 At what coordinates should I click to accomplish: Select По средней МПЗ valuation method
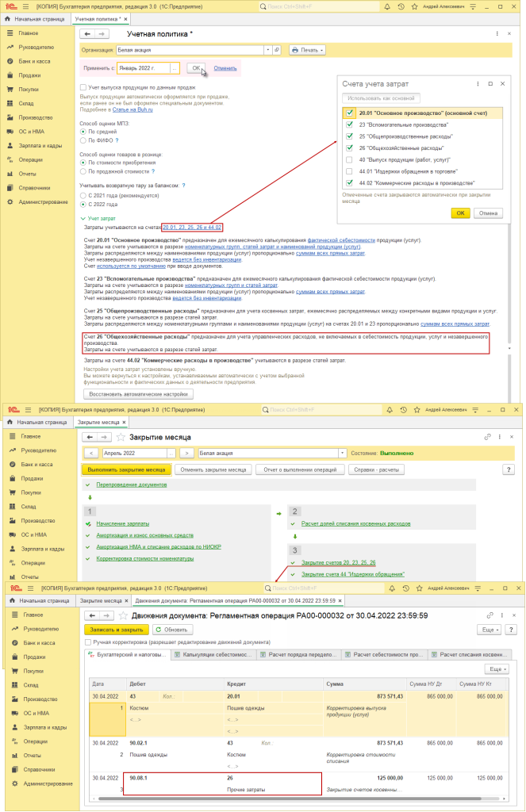tap(83, 132)
